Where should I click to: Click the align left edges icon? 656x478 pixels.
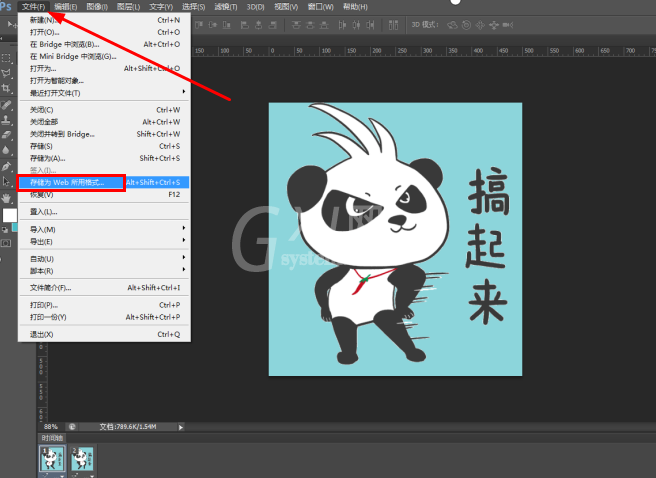[245, 25]
